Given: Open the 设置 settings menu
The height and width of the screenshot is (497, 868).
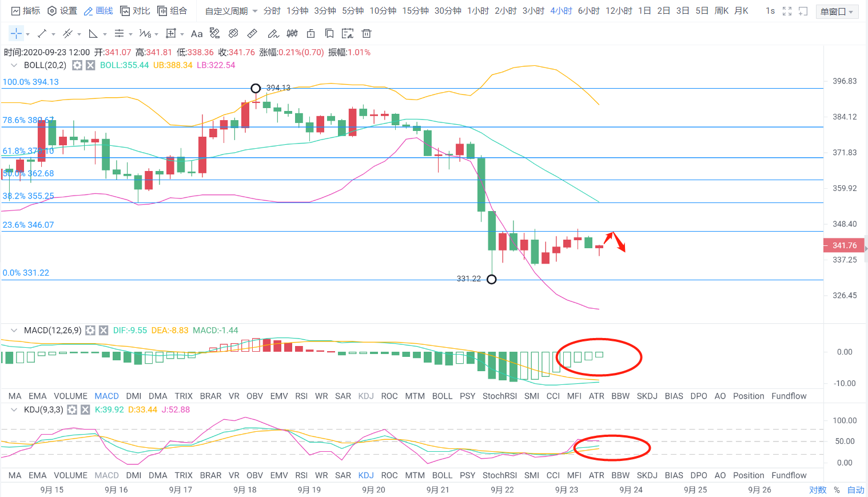Looking at the screenshot, I should point(62,11).
